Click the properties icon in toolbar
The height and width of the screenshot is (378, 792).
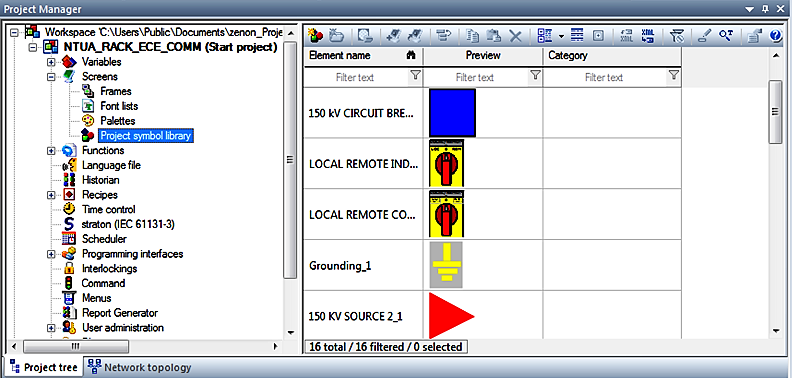tap(755, 35)
